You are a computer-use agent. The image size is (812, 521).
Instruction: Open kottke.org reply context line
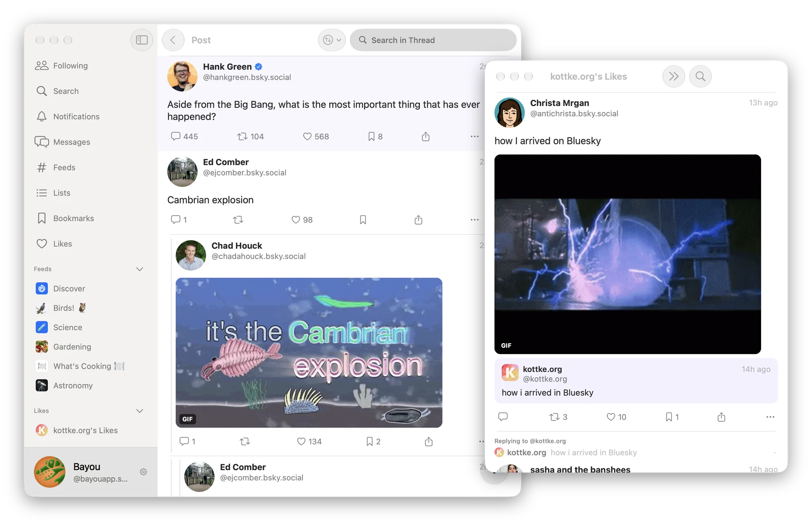pyautogui.click(x=636, y=452)
